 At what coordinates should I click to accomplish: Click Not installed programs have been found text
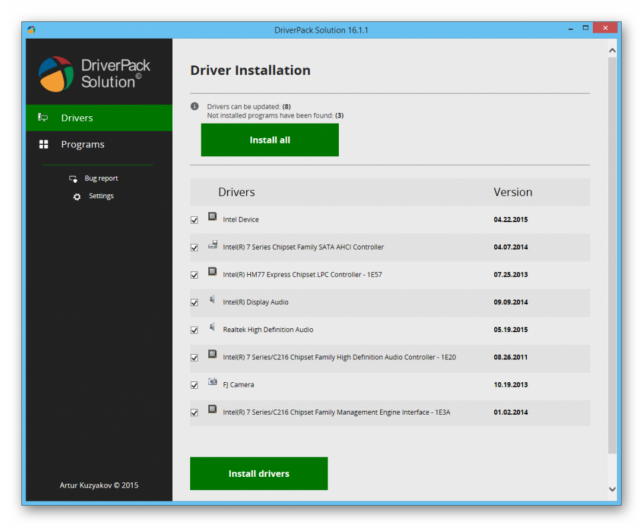275,116
